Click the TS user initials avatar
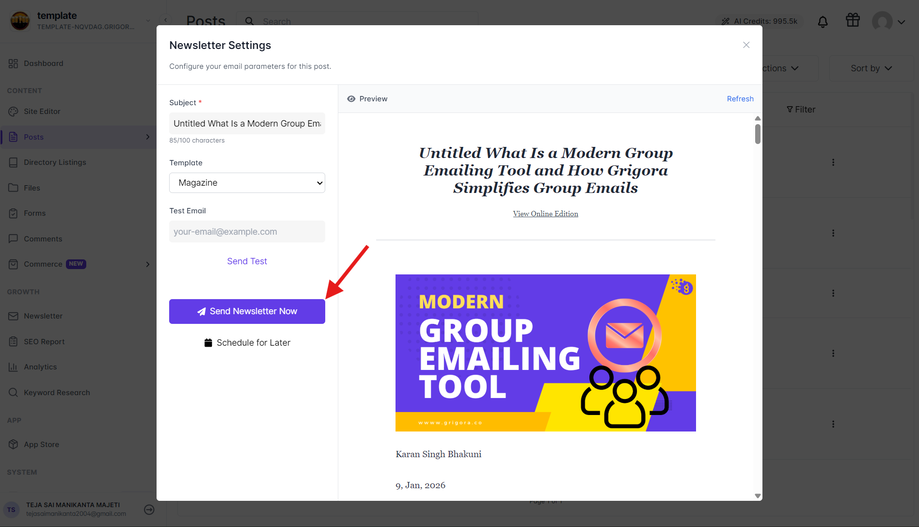Screen dimensions: 919x527 pyautogui.click(x=11, y=510)
